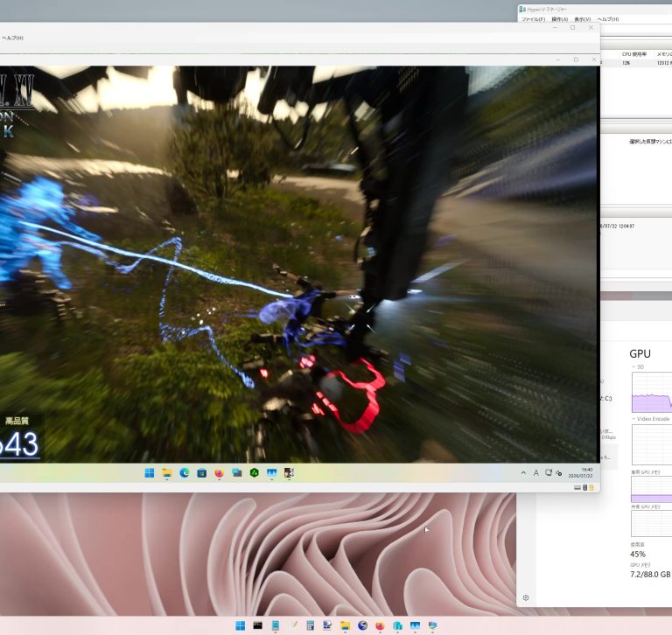The height and width of the screenshot is (635, 672).
Task: Click the GPU heading in Task Manager
Action: click(640, 353)
